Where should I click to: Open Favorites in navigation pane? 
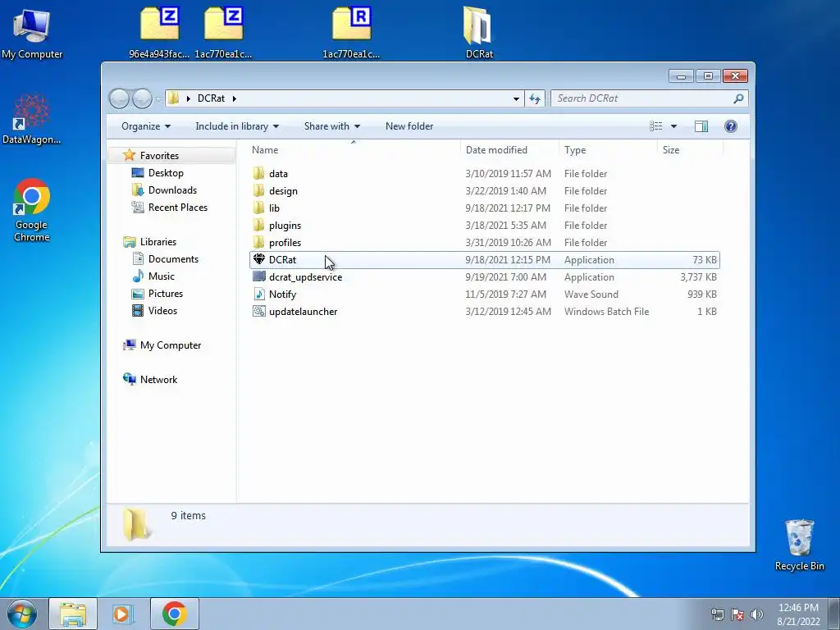click(x=159, y=155)
